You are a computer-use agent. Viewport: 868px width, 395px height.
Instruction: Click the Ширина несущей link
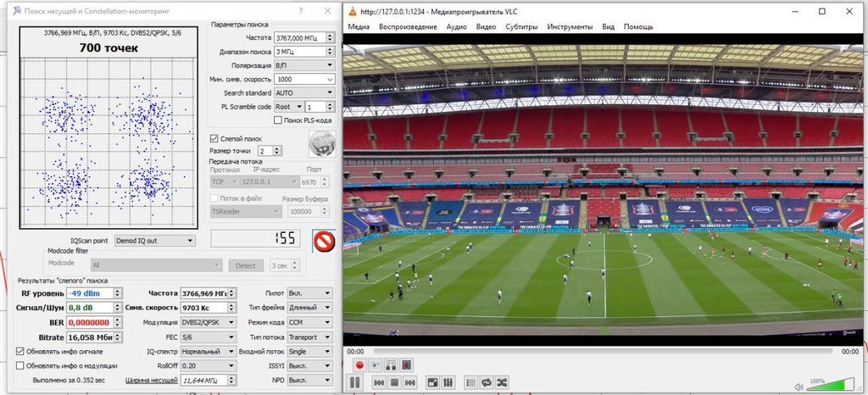point(151,381)
